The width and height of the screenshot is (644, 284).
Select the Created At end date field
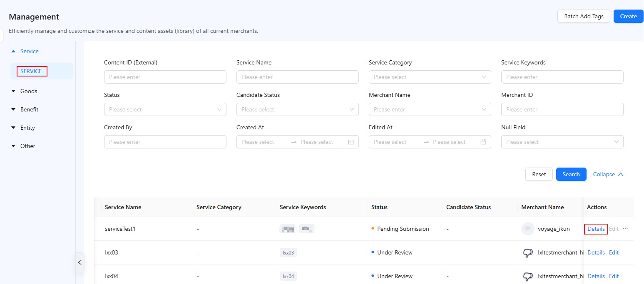[322, 142]
